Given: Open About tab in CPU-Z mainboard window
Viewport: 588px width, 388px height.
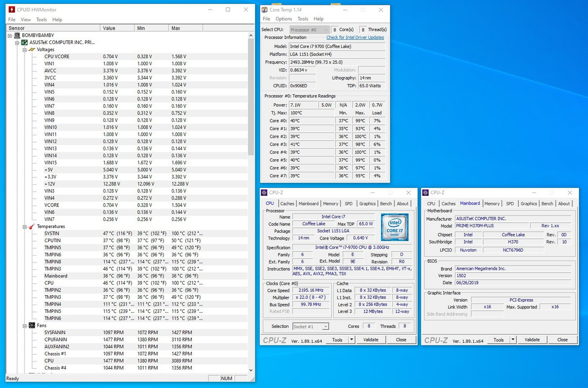Looking at the screenshot, I should coord(564,204).
